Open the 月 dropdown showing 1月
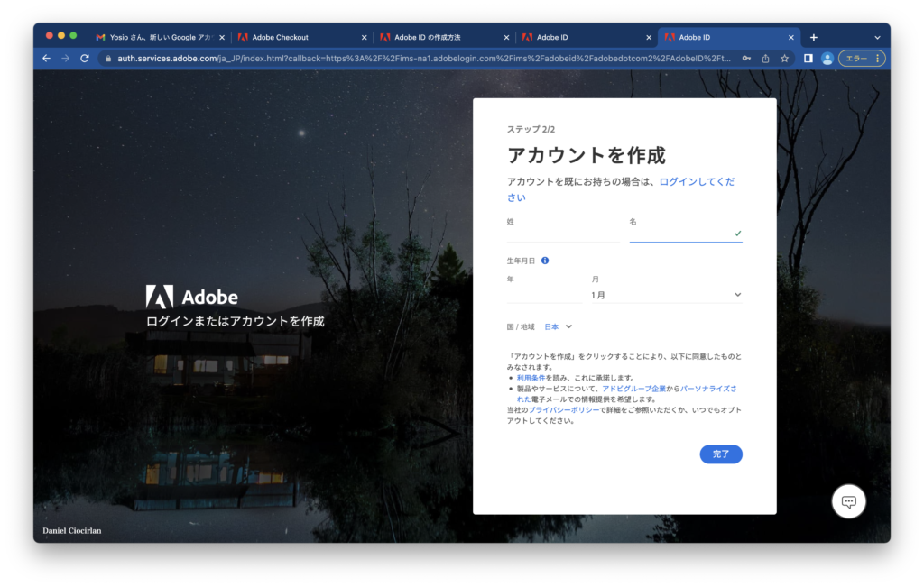This screenshot has width=924, height=587. 668,294
